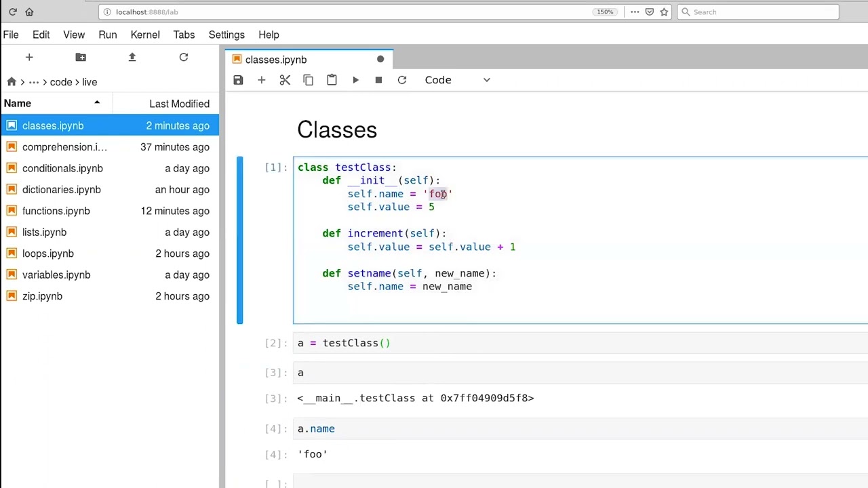Go to the home folder breadcrumb
868x488 pixels.
12,82
